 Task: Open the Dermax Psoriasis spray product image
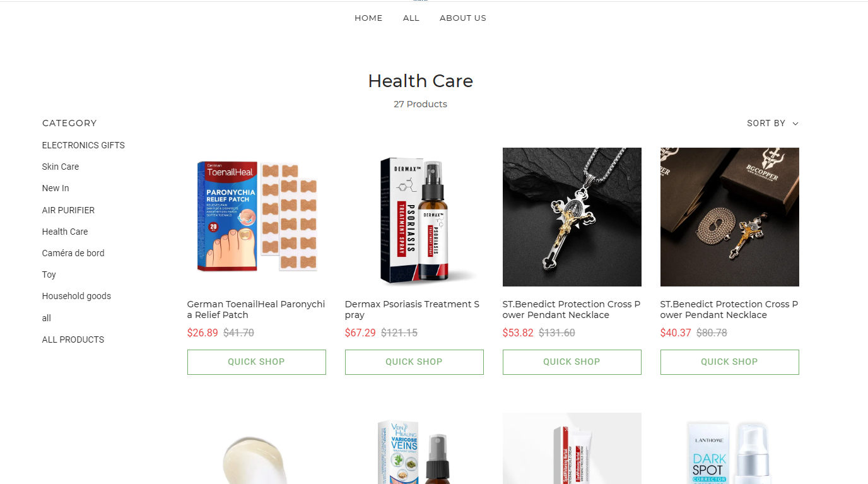click(x=414, y=217)
